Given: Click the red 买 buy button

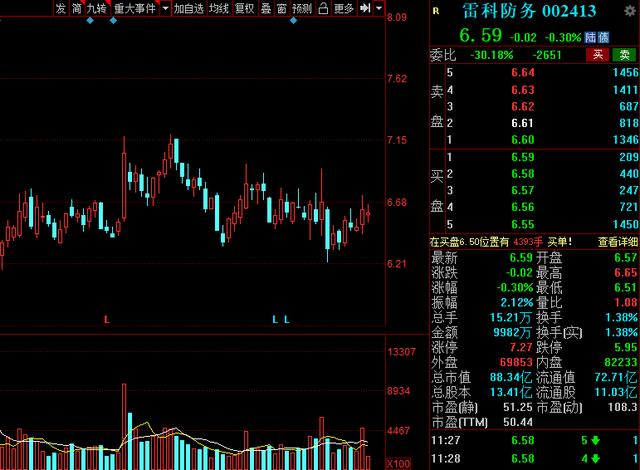Looking at the screenshot, I should pos(598,55).
